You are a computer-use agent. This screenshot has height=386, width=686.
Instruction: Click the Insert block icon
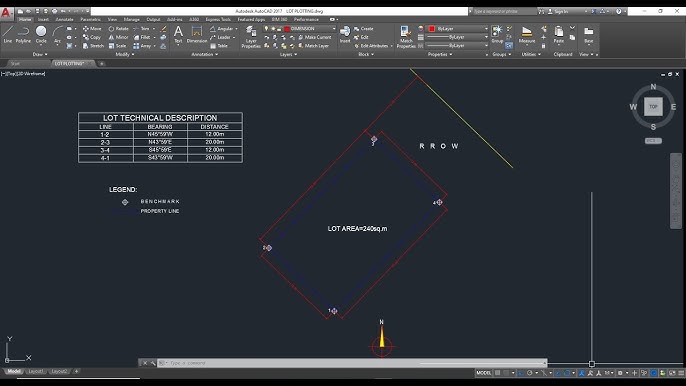345,34
